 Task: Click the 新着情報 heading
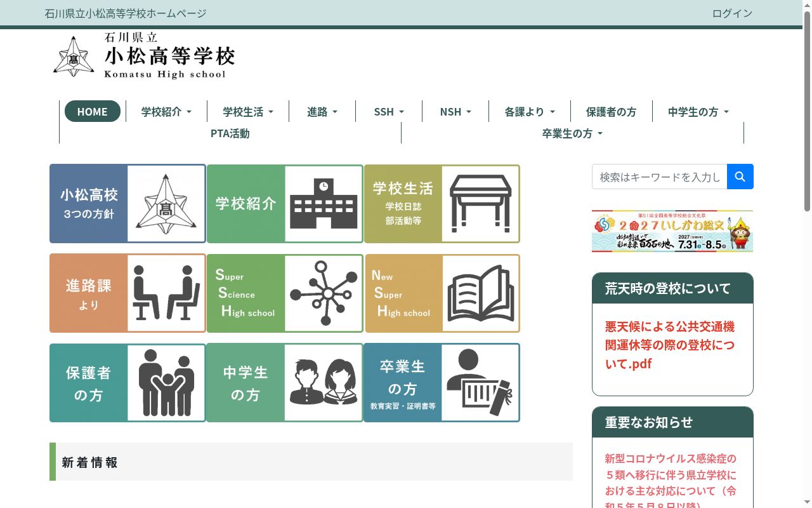click(89, 462)
